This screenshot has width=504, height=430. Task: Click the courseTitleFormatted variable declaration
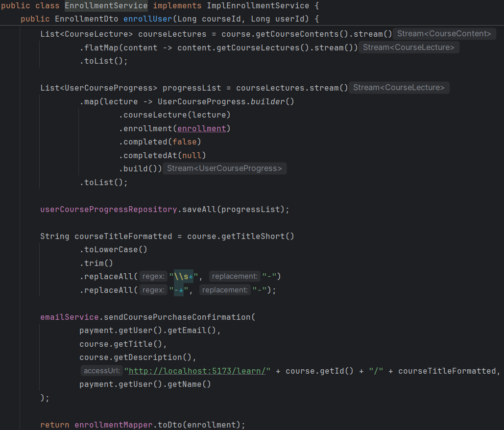(x=123, y=236)
